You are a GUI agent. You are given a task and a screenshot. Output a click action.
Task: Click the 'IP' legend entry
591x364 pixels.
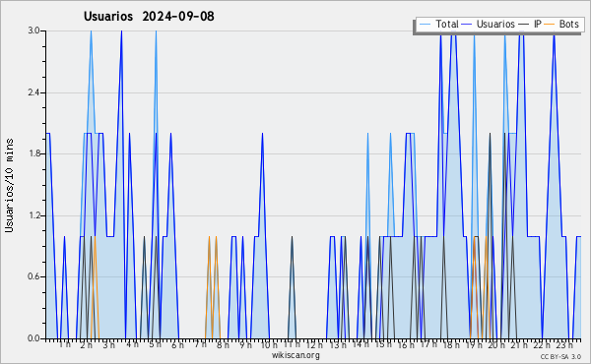(538, 24)
